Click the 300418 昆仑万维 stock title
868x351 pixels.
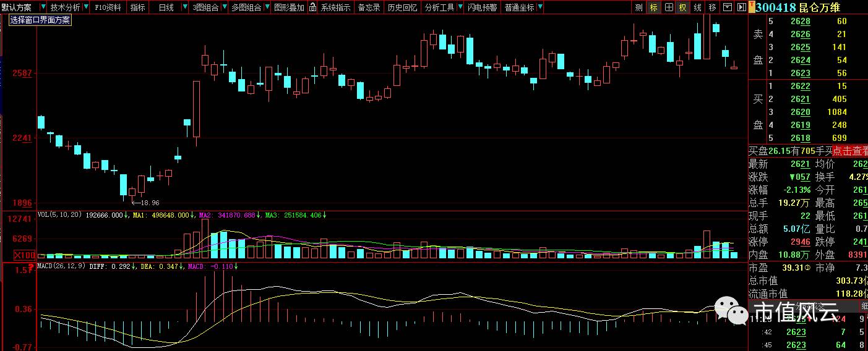[x=797, y=7]
